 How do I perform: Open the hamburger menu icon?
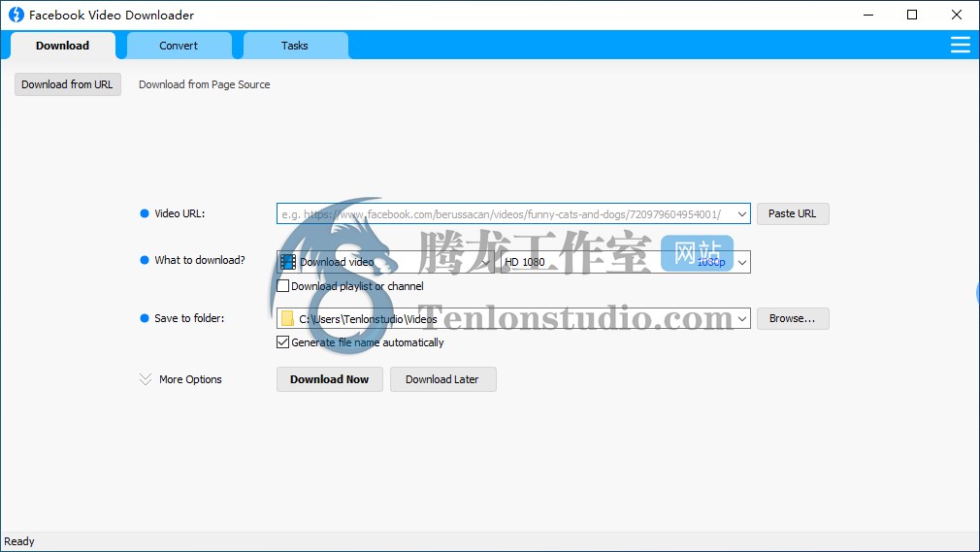[x=960, y=45]
